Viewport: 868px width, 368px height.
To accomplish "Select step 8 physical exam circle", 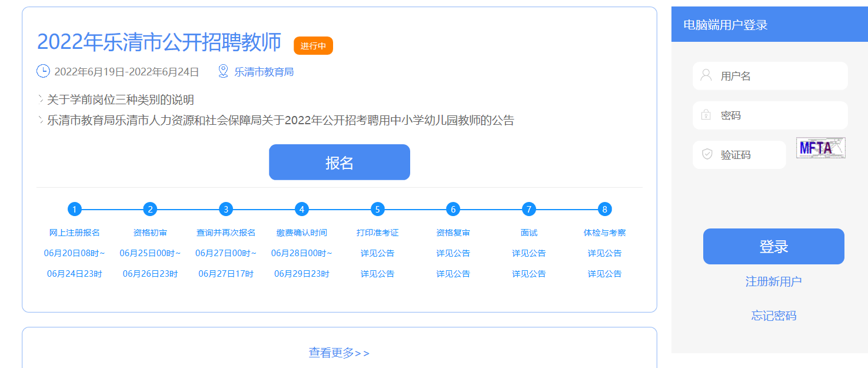I will click(604, 209).
